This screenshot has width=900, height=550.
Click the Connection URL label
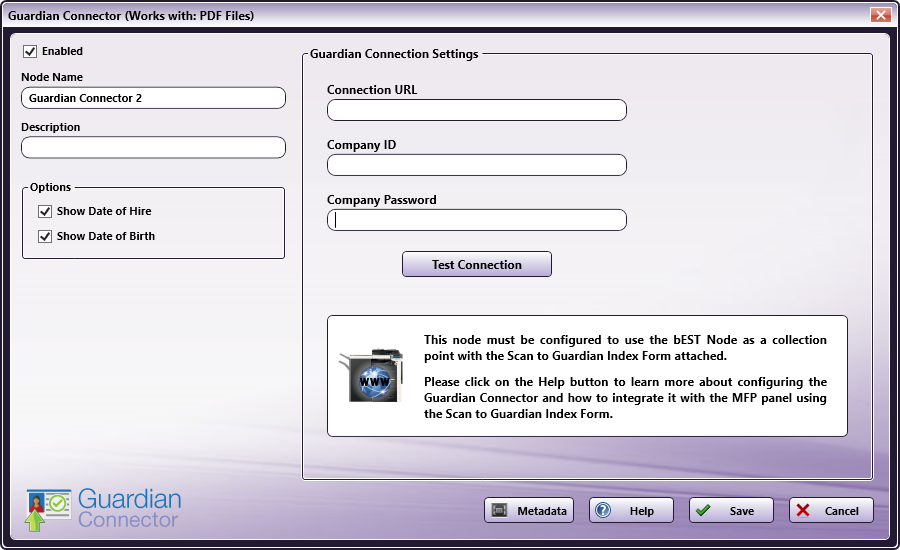coord(372,90)
